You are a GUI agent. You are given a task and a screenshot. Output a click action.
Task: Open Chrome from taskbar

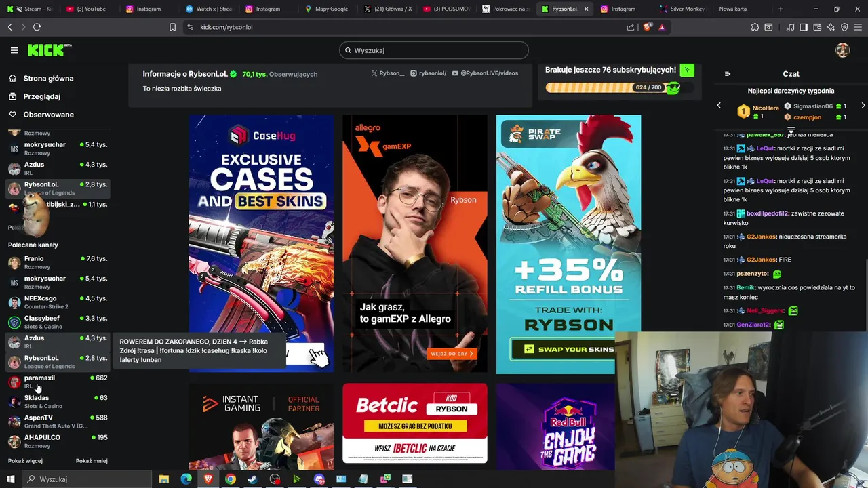click(x=230, y=479)
